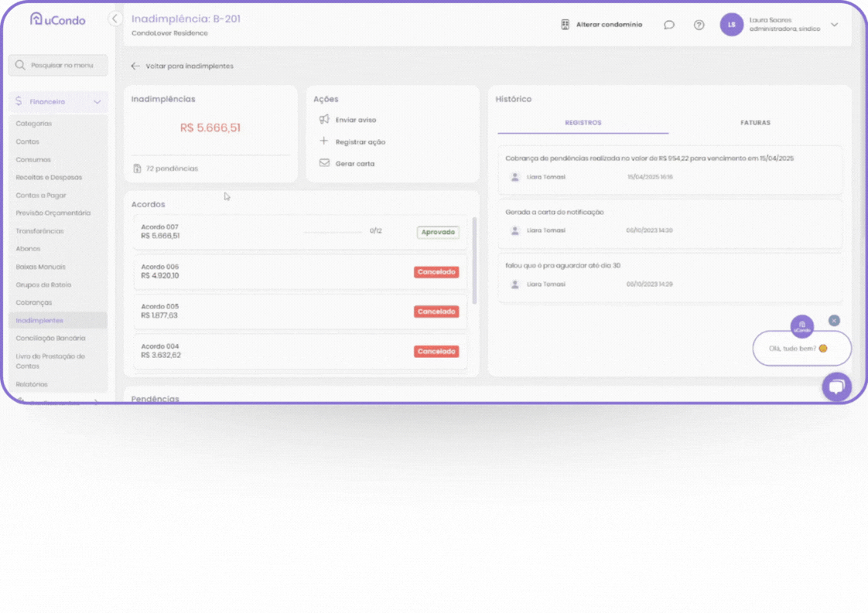The width and height of the screenshot is (868, 613).
Task: Open Conciliação Bancária in sidebar
Action: click(x=50, y=339)
